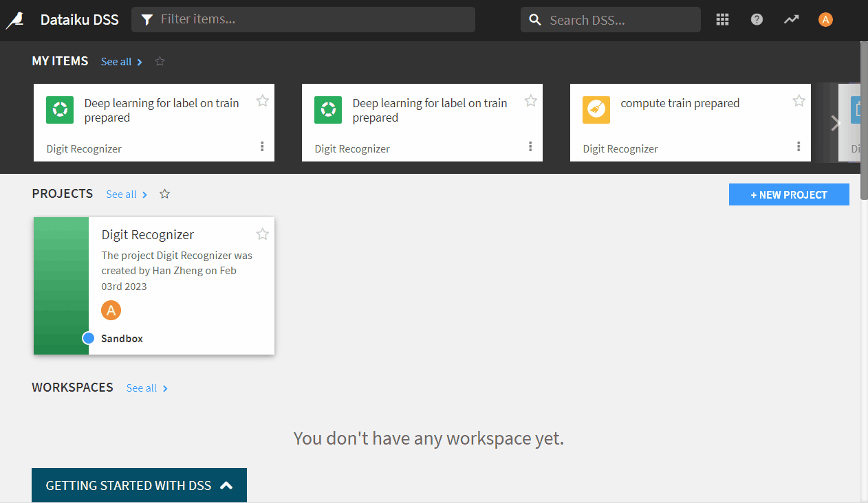Click the Sandbox status label
The width and height of the screenshot is (868, 503).
coord(122,339)
